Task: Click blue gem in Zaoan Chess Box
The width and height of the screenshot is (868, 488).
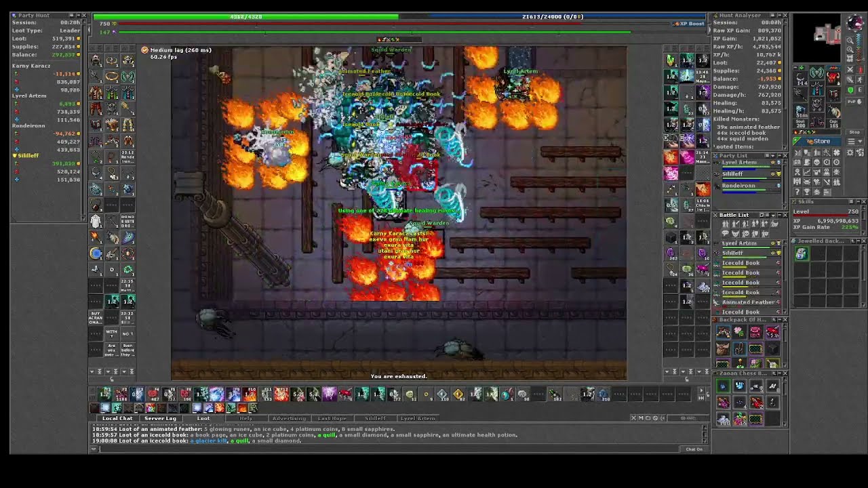Action: [x=723, y=386]
